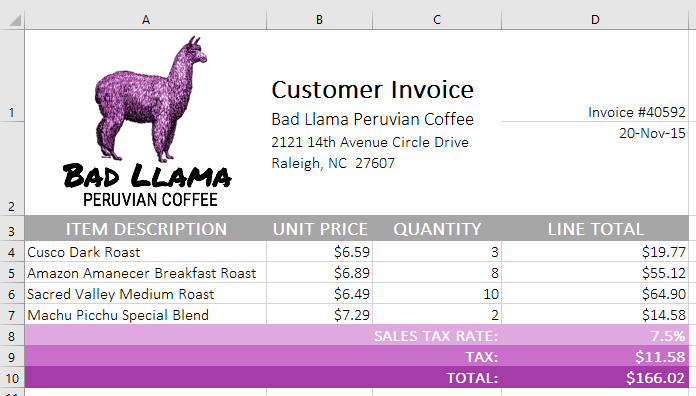The height and width of the screenshot is (396, 696).
Task: Click the ITEM DESCRIPTION header cell
Action: (146, 229)
